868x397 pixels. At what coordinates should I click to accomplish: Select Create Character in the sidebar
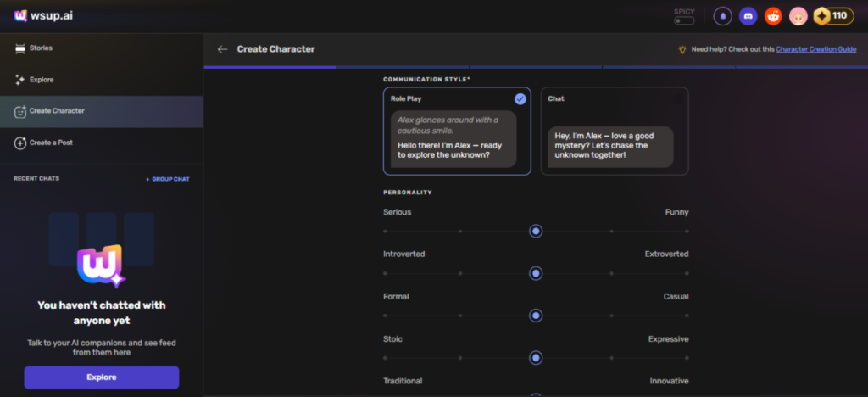[56, 111]
